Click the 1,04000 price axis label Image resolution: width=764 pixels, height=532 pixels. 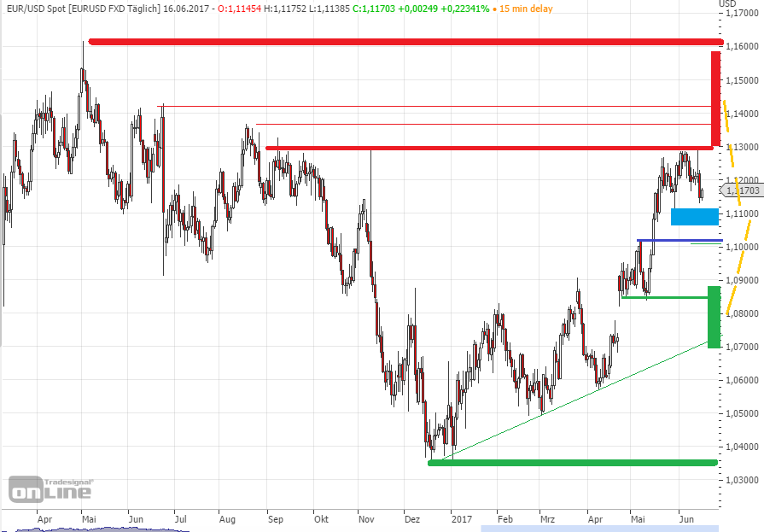click(x=742, y=447)
